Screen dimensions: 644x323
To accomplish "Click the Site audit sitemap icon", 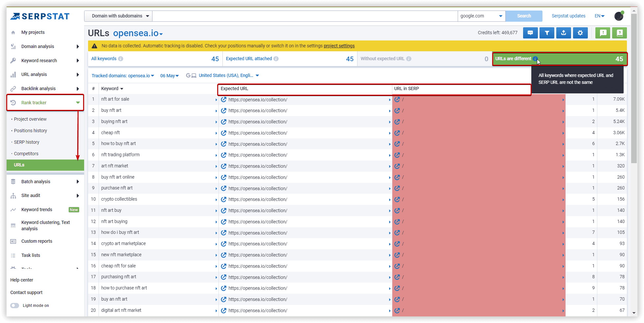I will pos(13,196).
